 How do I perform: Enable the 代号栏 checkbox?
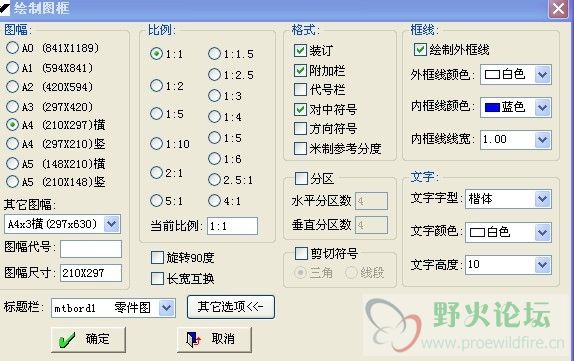coord(300,90)
